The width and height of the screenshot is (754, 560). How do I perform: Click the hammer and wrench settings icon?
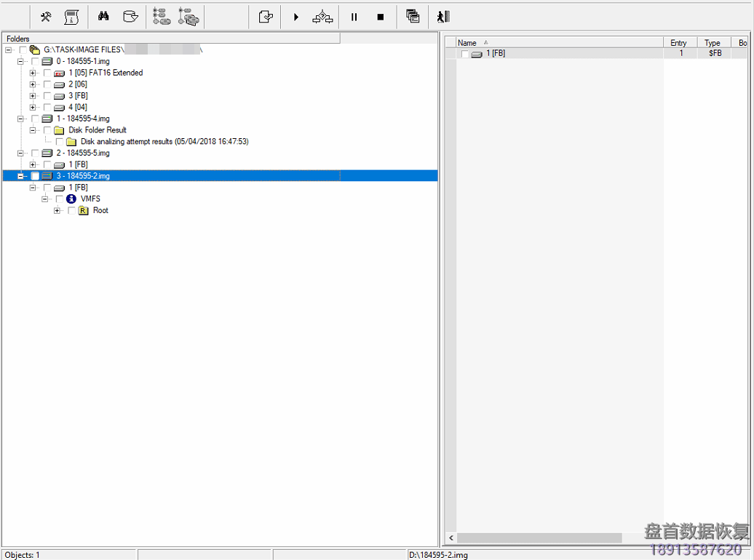(46, 17)
